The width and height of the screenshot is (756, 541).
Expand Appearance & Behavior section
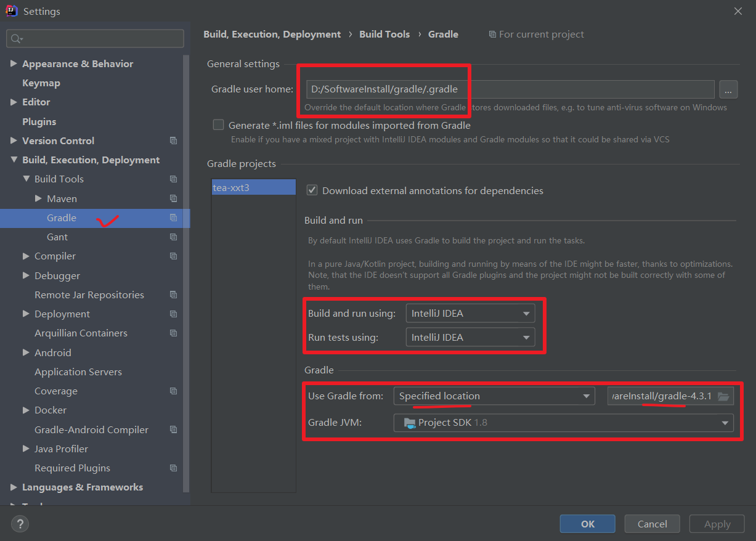pyautogui.click(x=14, y=63)
